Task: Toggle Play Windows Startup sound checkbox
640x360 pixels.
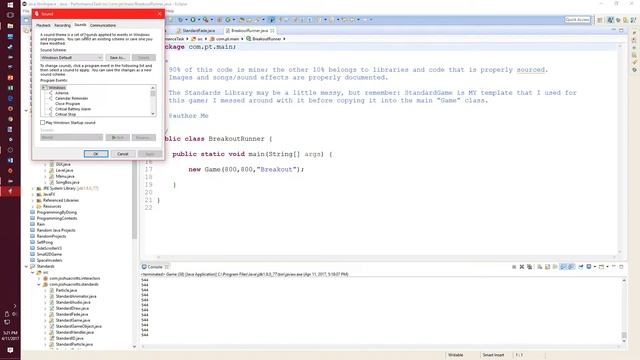Action: tap(42, 122)
